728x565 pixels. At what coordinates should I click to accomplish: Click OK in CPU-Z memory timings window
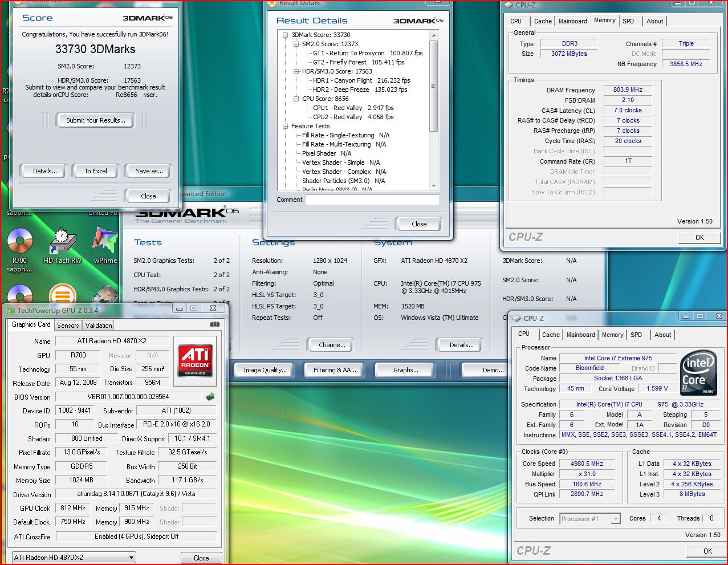699,238
